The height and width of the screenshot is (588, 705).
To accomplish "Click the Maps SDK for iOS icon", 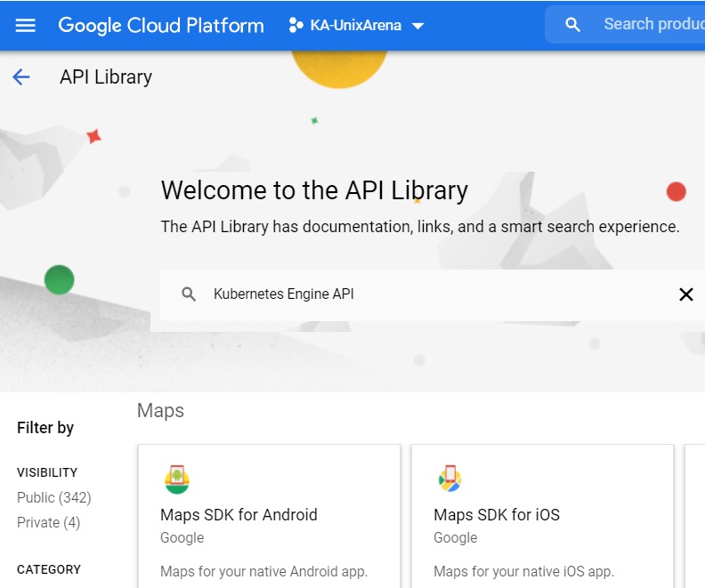I will tap(450, 479).
